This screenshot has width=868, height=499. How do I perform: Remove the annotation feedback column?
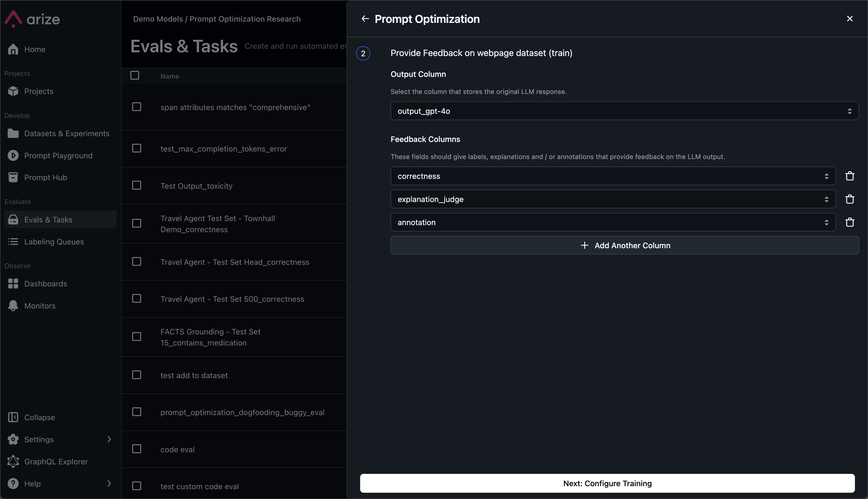pos(850,222)
